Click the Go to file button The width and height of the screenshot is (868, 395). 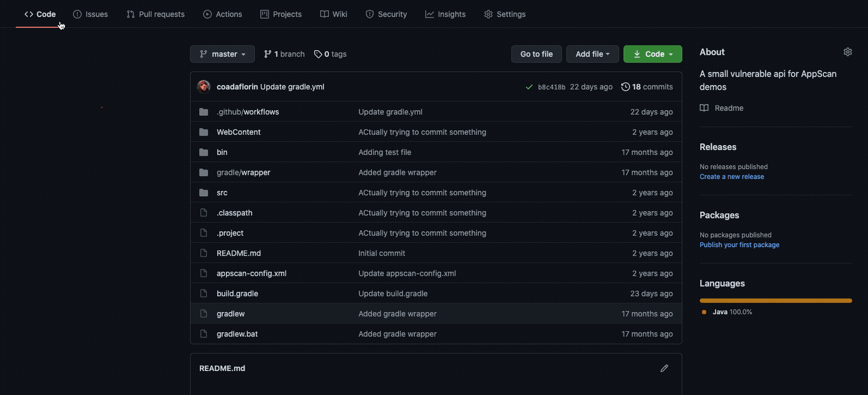point(536,54)
